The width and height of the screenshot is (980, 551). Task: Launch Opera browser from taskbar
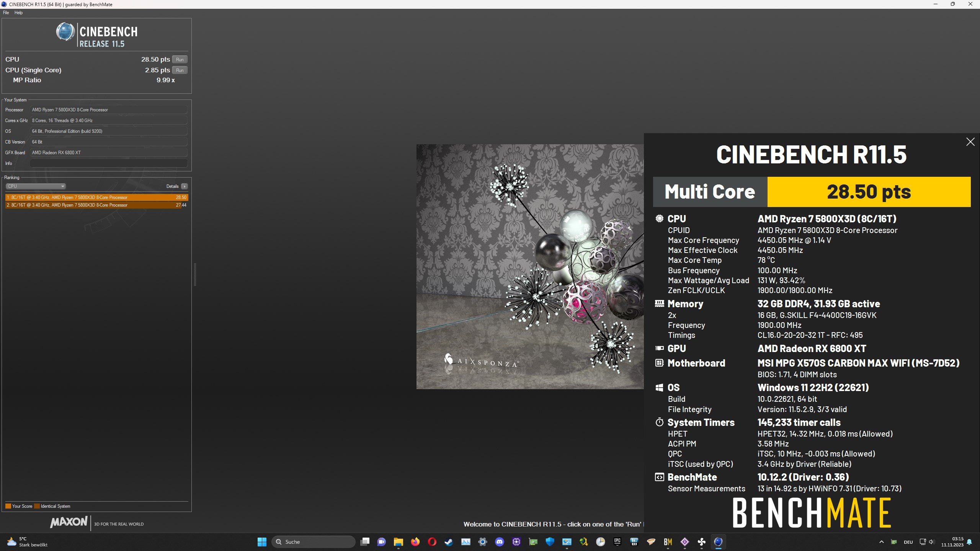pyautogui.click(x=432, y=542)
